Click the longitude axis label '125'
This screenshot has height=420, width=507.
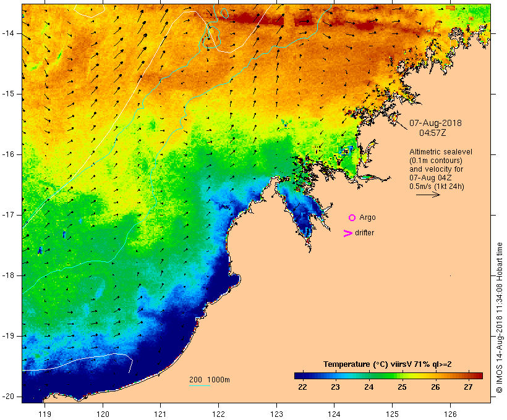click(x=392, y=414)
